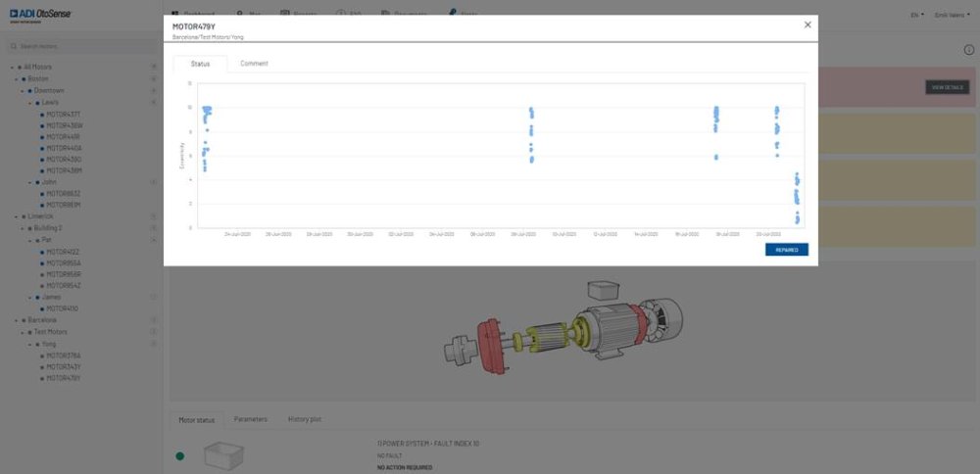
Task: Open the info icon at top right
Action: (969, 50)
